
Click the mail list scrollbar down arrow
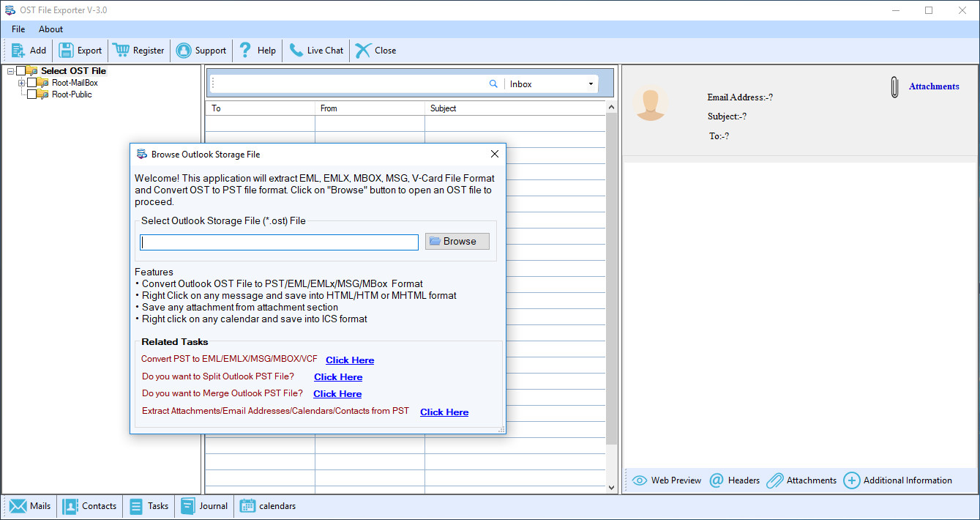pos(612,487)
